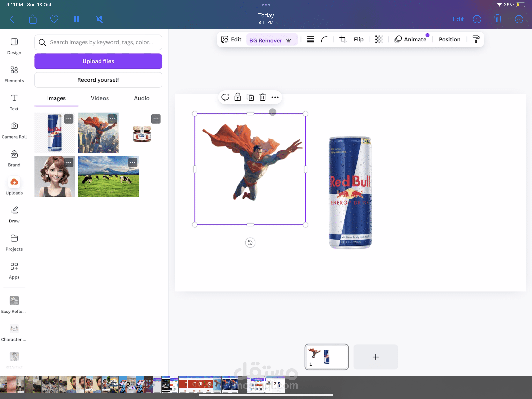Delete selected image via floating trash icon
The width and height of the screenshot is (532, 399).
tap(262, 97)
